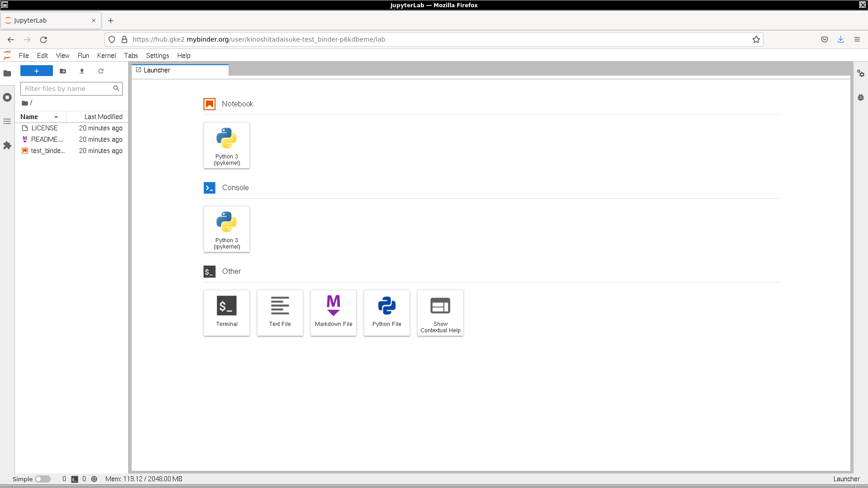The height and width of the screenshot is (488, 868).
Task: Open the Running Terminals and Kernels sidebar
Action: coord(7,97)
